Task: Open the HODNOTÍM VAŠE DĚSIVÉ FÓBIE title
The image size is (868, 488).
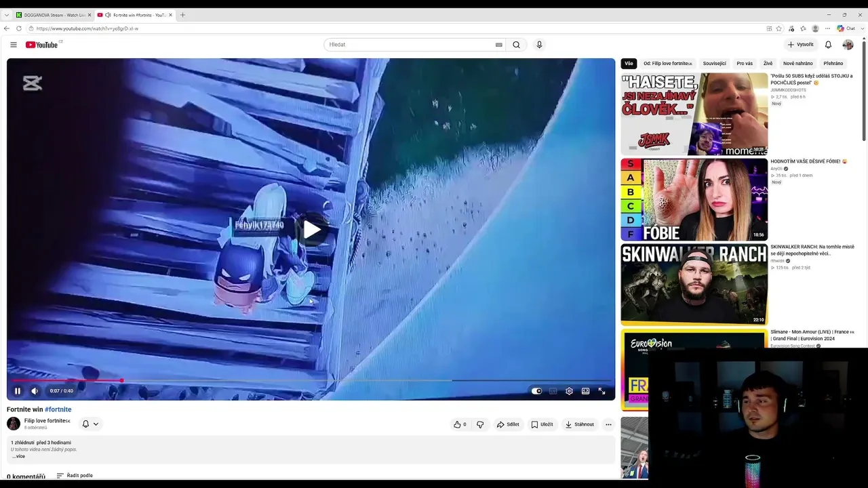Action: [x=808, y=161]
